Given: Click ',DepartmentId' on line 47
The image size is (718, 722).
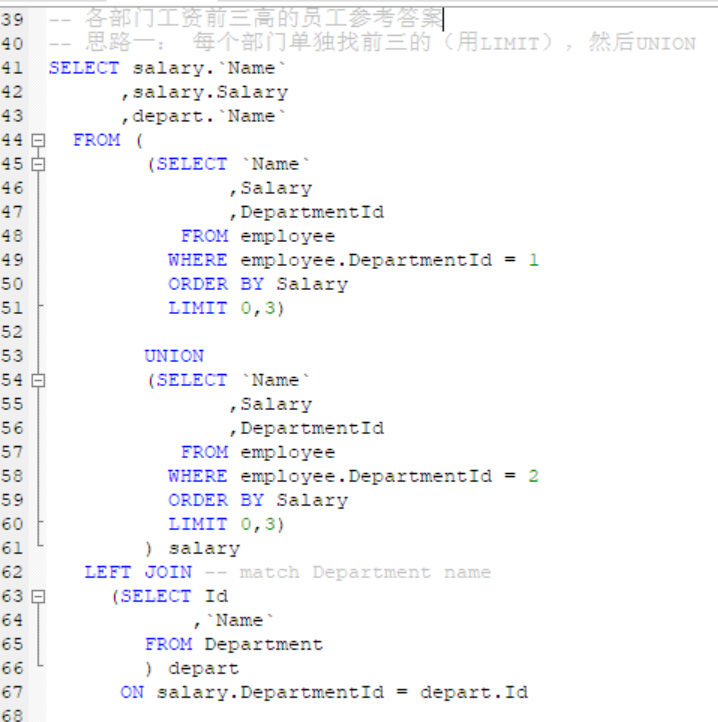Looking at the screenshot, I should [306, 212].
